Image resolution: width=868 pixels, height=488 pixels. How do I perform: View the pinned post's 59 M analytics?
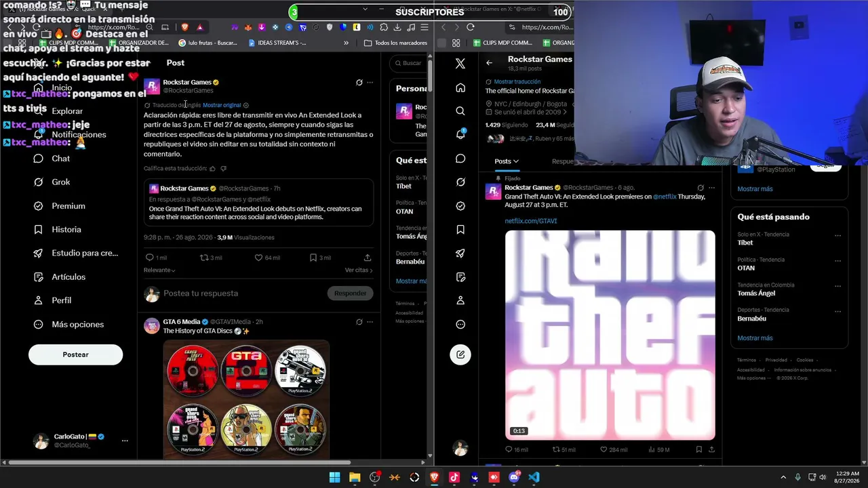[659, 449]
